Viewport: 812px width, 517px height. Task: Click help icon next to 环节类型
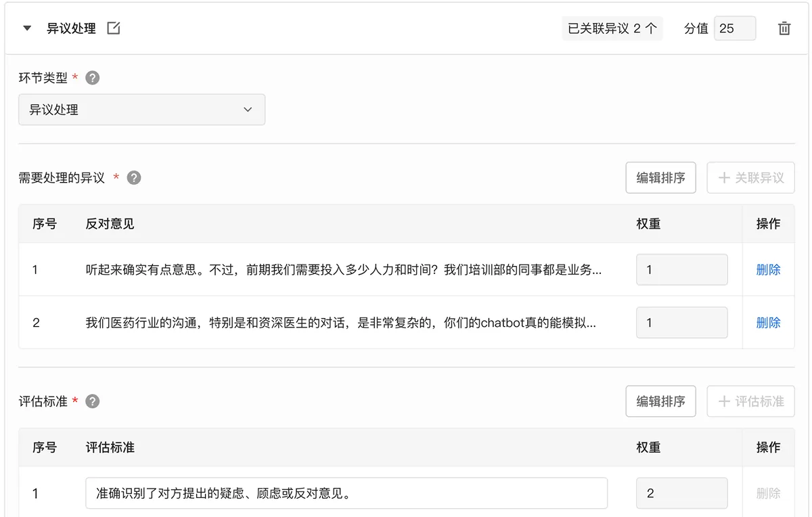pos(93,78)
